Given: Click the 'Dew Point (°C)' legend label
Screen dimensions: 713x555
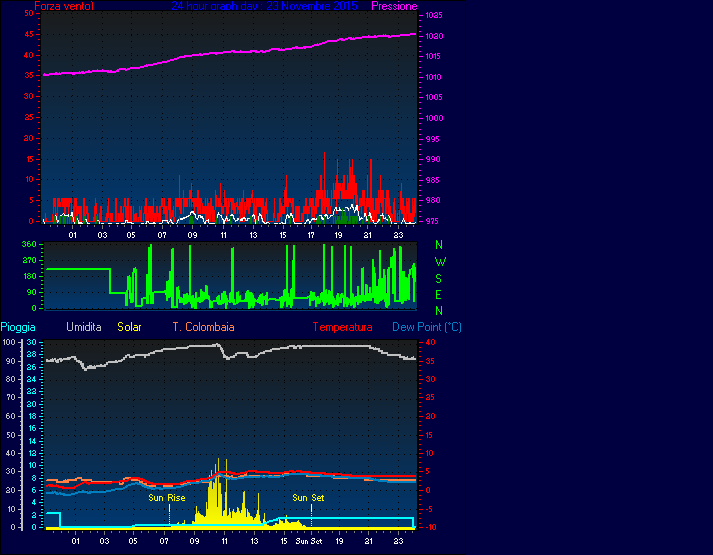Looking at the screenshot, I should pos(427,327).
